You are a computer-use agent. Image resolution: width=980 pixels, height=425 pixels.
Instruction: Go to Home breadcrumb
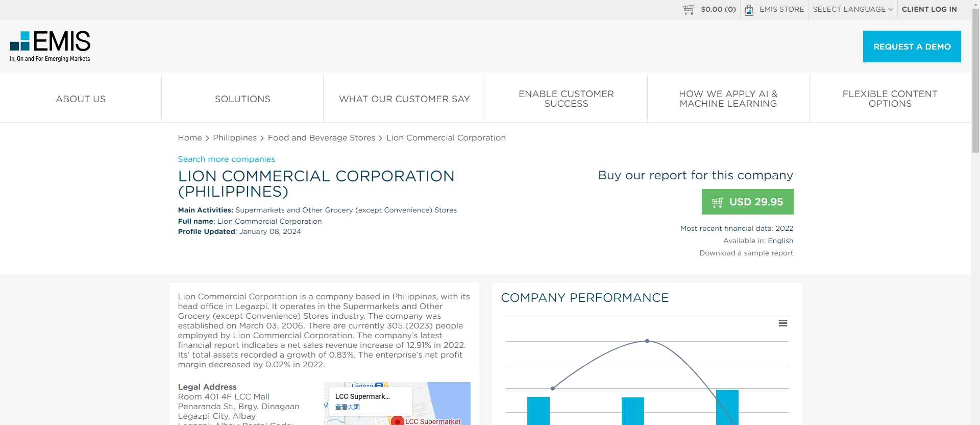[190, 138]
